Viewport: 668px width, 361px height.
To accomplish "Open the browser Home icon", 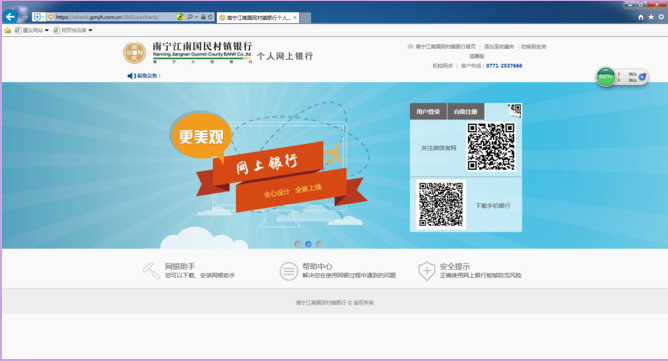I will click(641, 17).
